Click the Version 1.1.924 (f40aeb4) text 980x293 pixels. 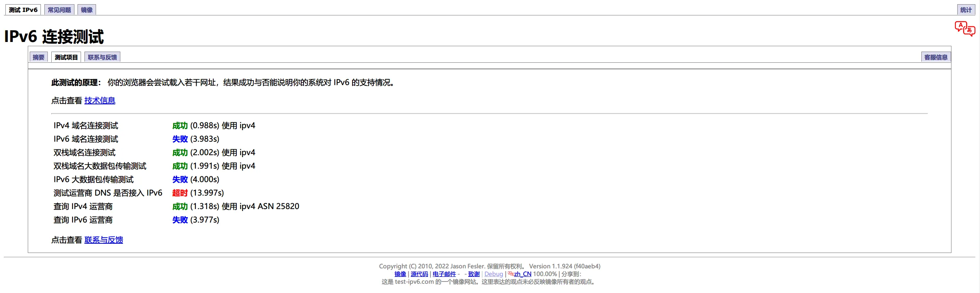click(565, 266)
